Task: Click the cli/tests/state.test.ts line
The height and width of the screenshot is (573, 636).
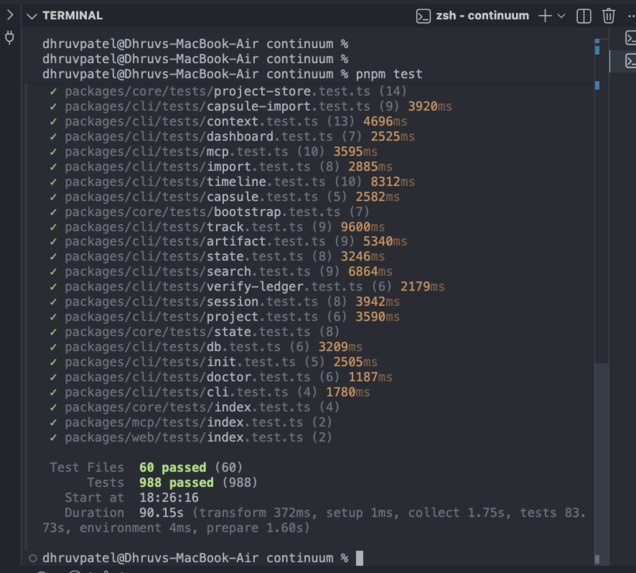Action: [217, 256]
